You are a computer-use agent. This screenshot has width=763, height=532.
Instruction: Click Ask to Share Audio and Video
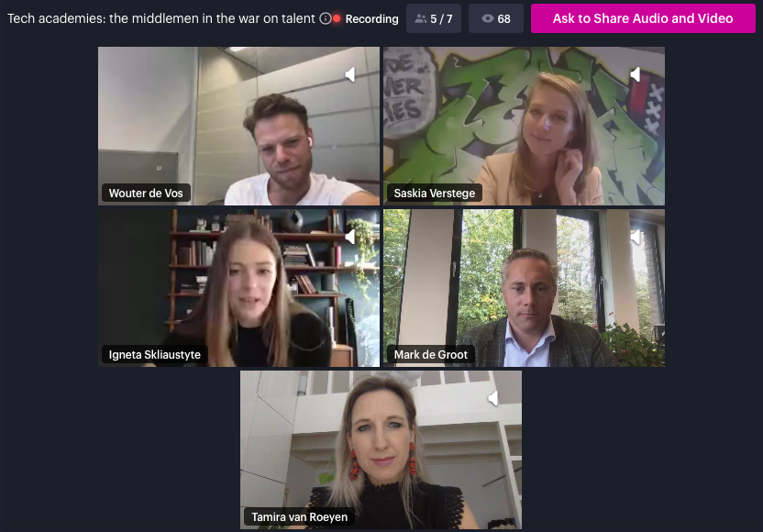[x=643, y=18]
